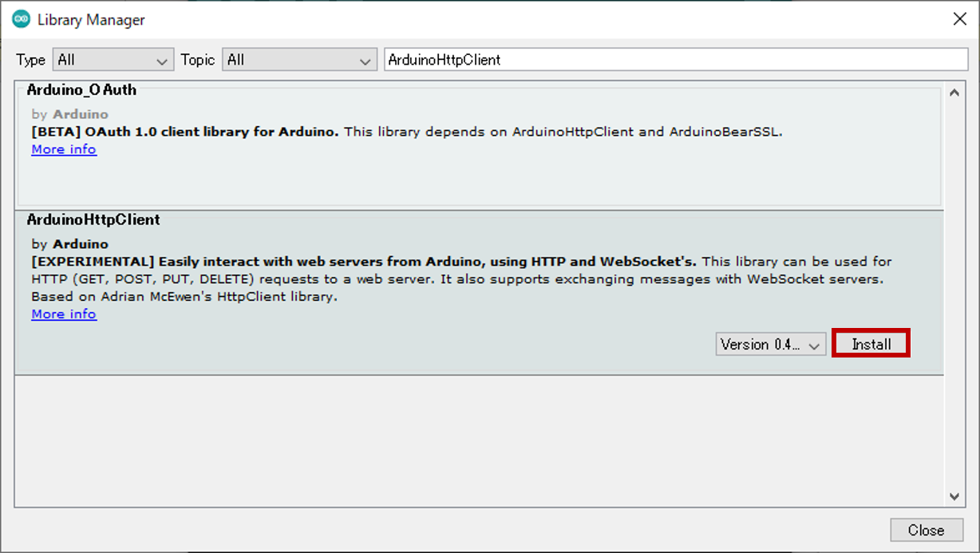Viewport: 980px width, 553px height.
Task: Expand the Version 0.4 selector
Action: (770, 345)
